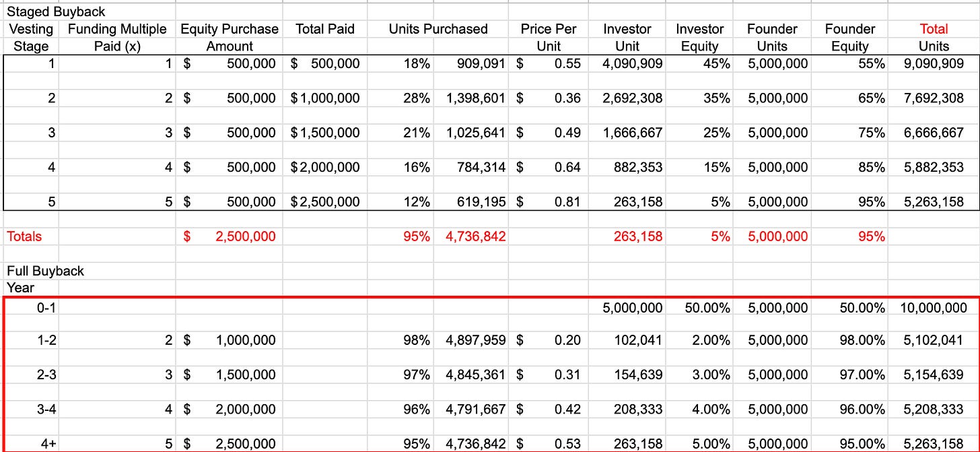The image size is (980, 452).
Task: Click the 7,692,308 total units cell
Action: point(934,98)
